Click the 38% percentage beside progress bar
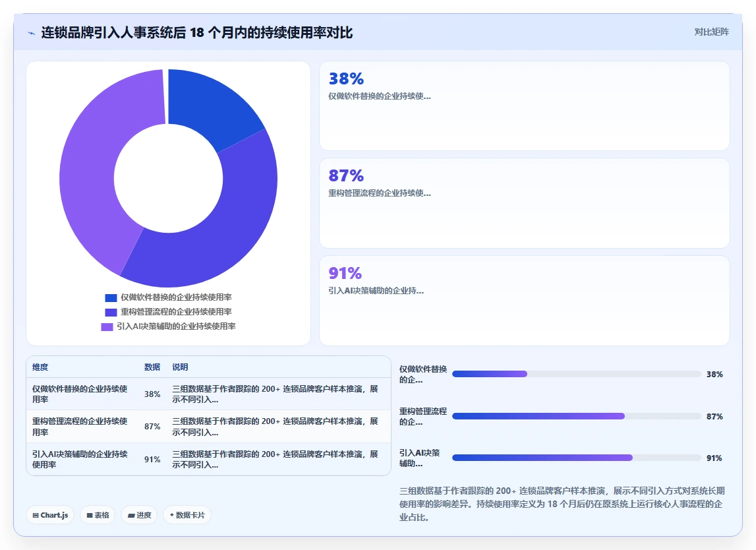Viewport: 756px width, 550px height. 714,375
